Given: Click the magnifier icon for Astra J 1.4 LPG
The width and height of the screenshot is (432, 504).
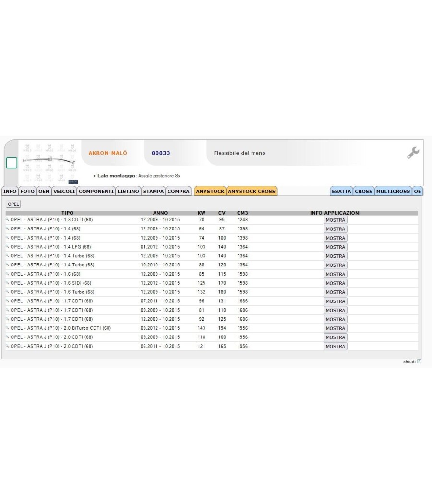Looking at the screenshot, I should pos(7,247).
